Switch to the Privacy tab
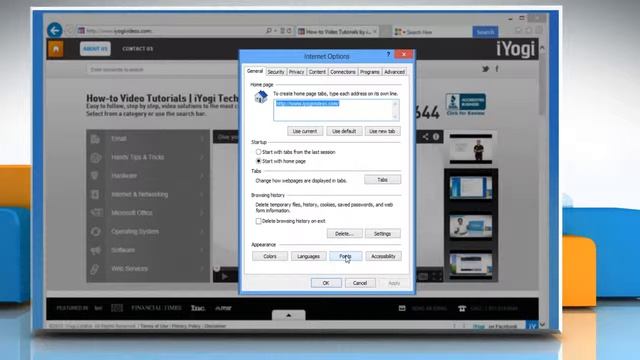Viewport: 640px width, 360px height. (296, 72)
